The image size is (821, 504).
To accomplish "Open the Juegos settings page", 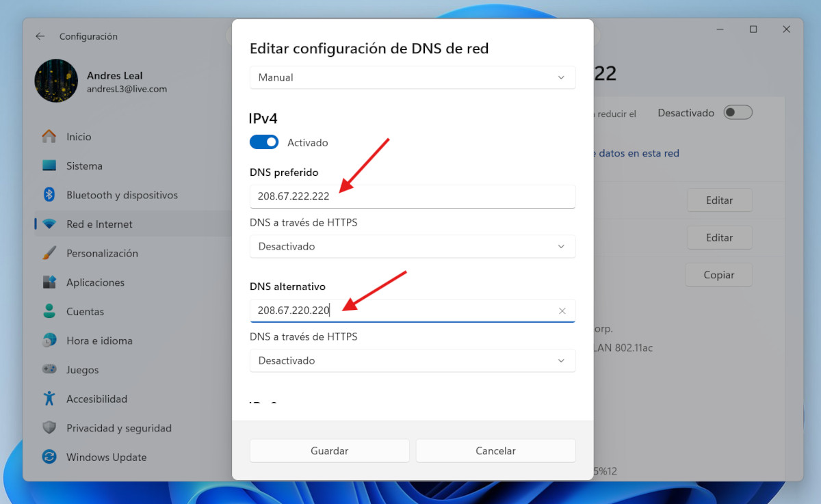I will 83,369.
